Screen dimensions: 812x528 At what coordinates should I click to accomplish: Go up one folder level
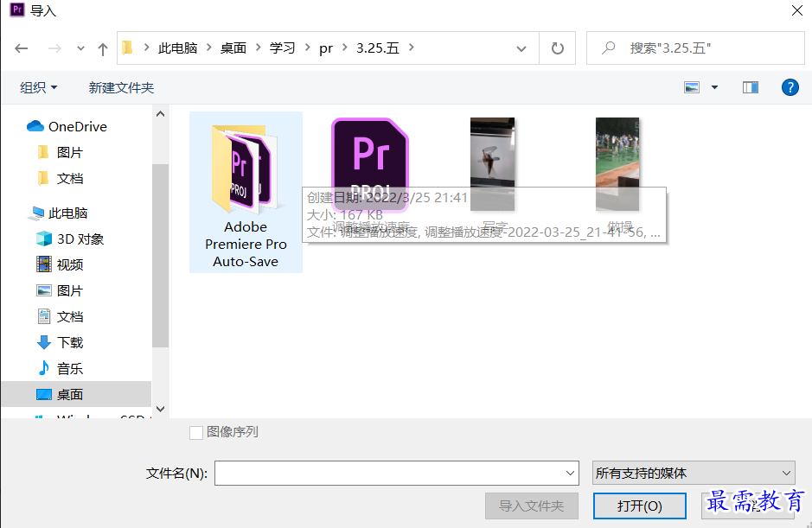click(103, 49)
